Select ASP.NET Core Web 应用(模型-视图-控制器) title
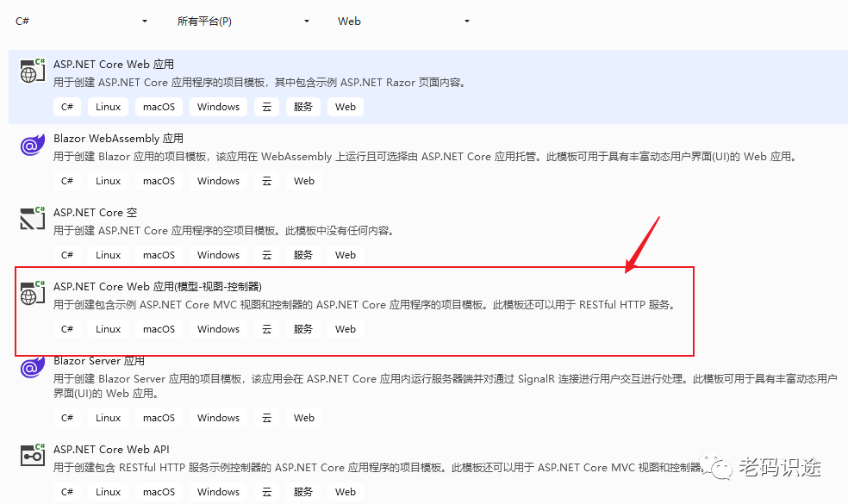The image size is (848, 504). pyautogui.click(x=158, y=287)
